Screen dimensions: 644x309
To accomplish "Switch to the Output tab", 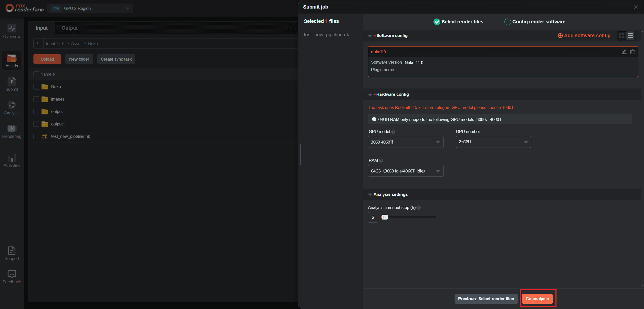I will pyautogui.click(x=69, y=28).
